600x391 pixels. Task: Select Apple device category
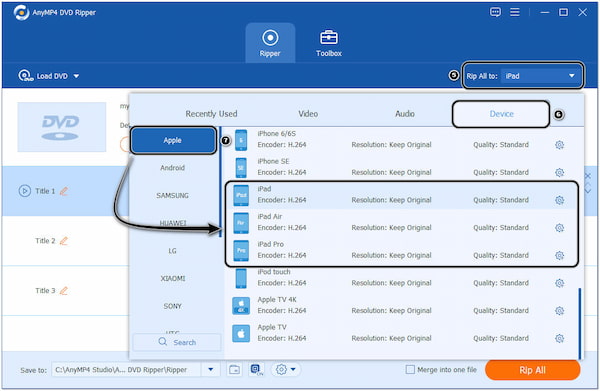pos(173,140)
